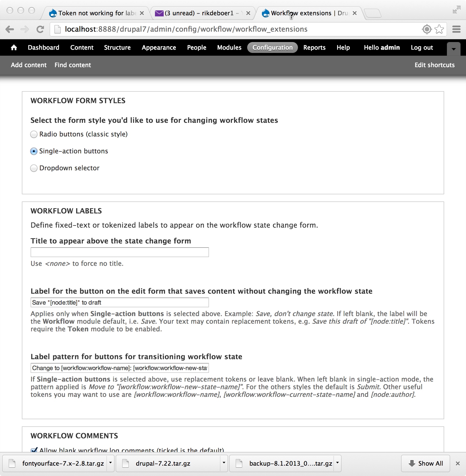Click the 'Add content' shortcut
The image size is (466, 476).
pyautogui.click(x=29, y=65)
